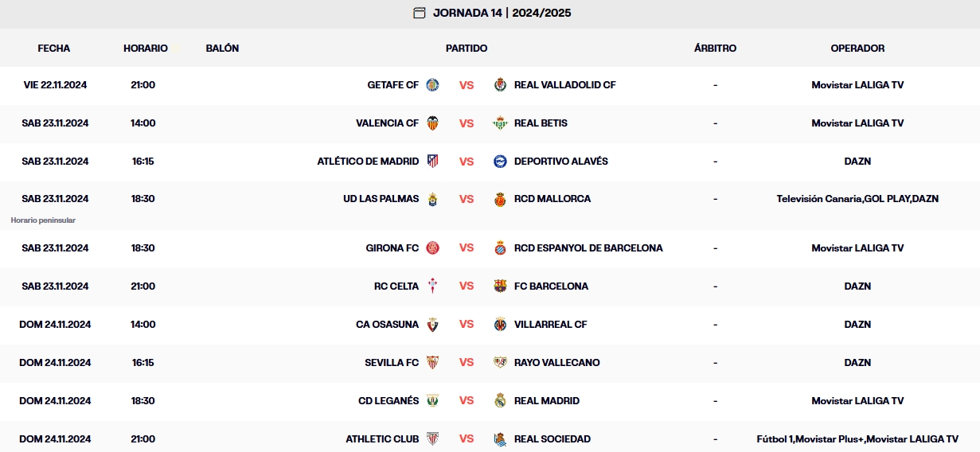Viewport: 980px width, 452px height.
Task: Click the Girona FC crest icon
Action: [432, 248]
